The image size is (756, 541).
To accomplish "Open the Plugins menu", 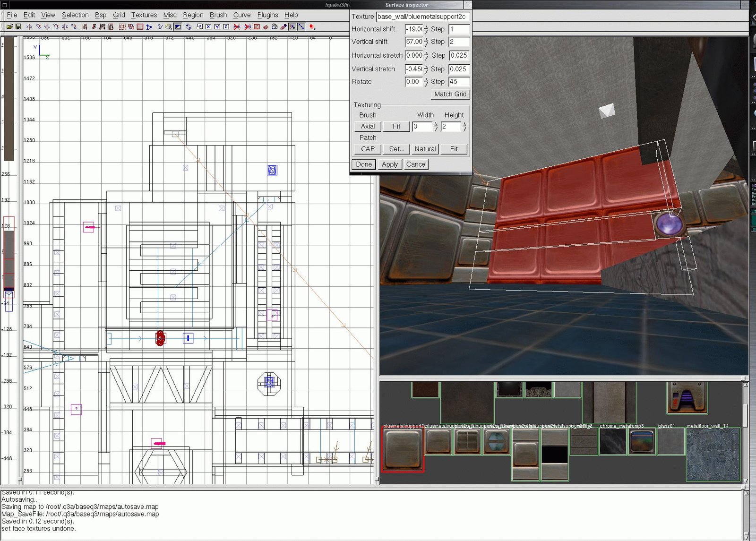I will click(267, 15).
